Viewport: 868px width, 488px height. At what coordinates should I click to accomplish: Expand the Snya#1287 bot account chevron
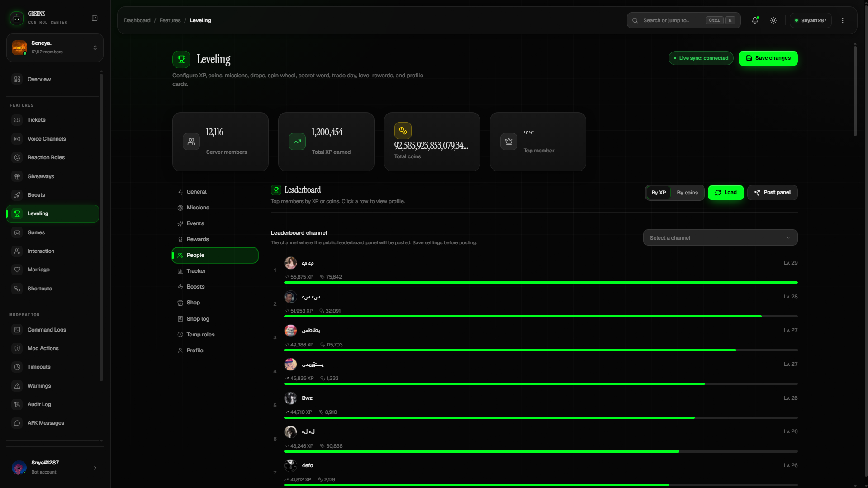(95, 468)
